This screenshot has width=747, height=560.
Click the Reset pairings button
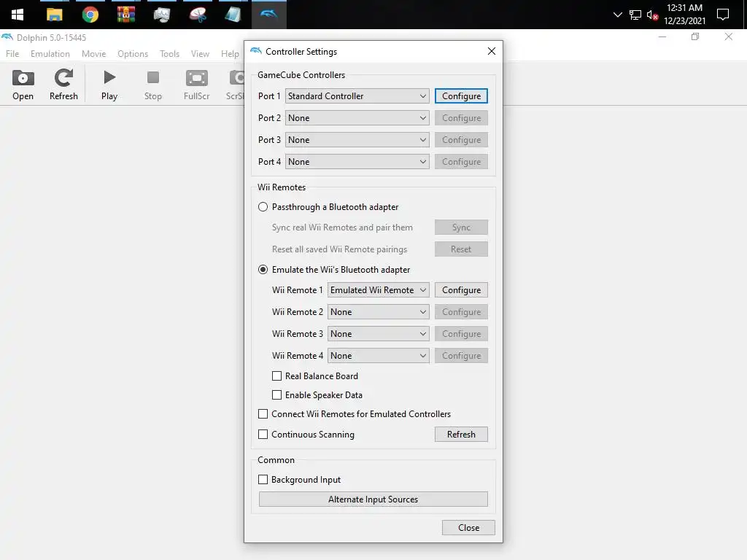point(461,249)
